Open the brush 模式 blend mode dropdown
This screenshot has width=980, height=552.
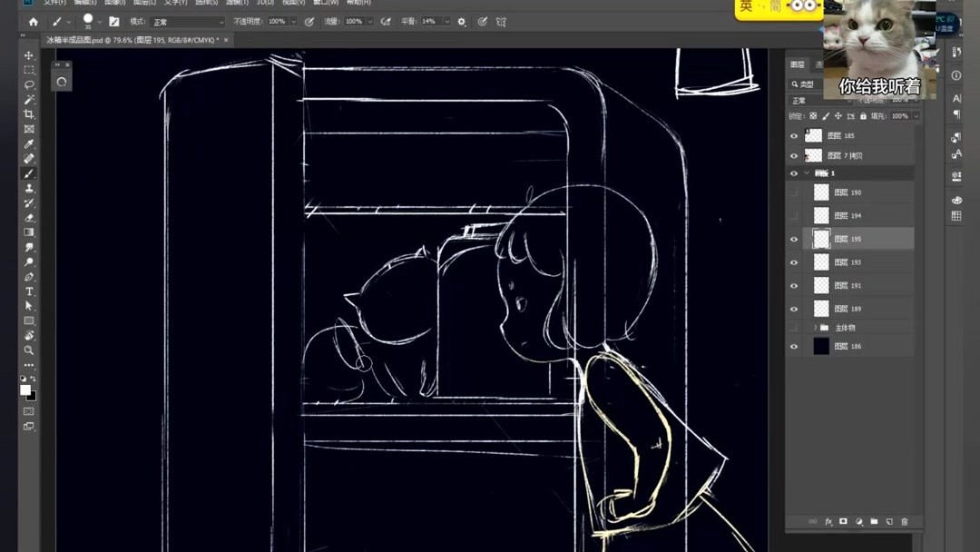tap(188, 22)
